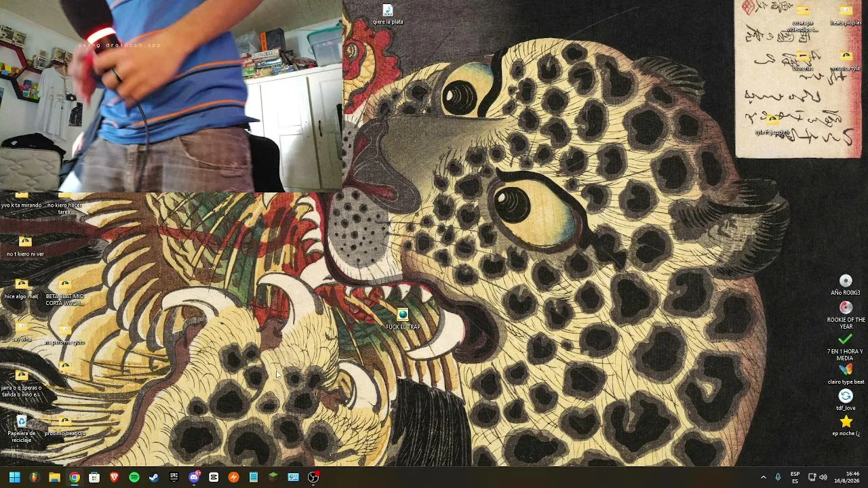Select the 'AÑO ROOKI3' disc file

tap(846, 285)
